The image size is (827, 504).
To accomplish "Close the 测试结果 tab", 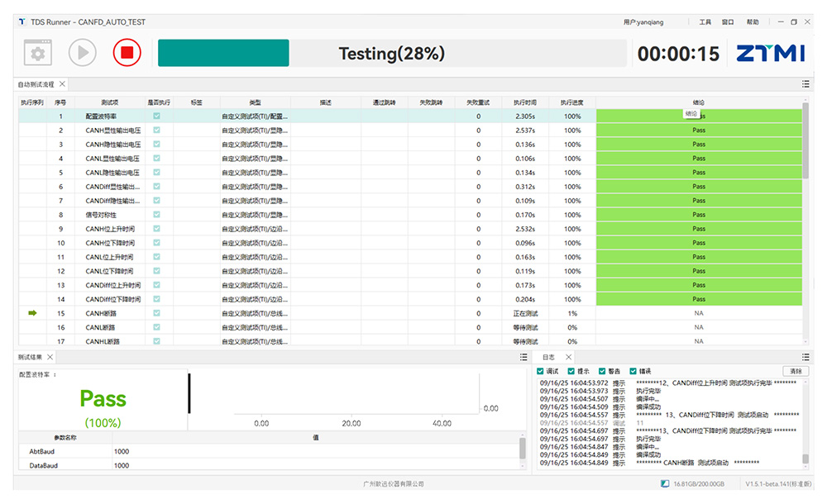I will pyautogui.click(x=50, y=357).
